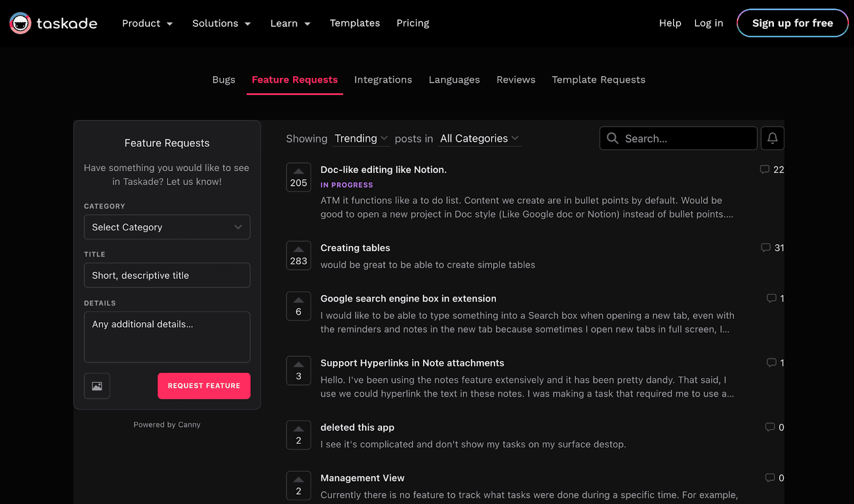Upvote the Management View post

tap(298, 486)
